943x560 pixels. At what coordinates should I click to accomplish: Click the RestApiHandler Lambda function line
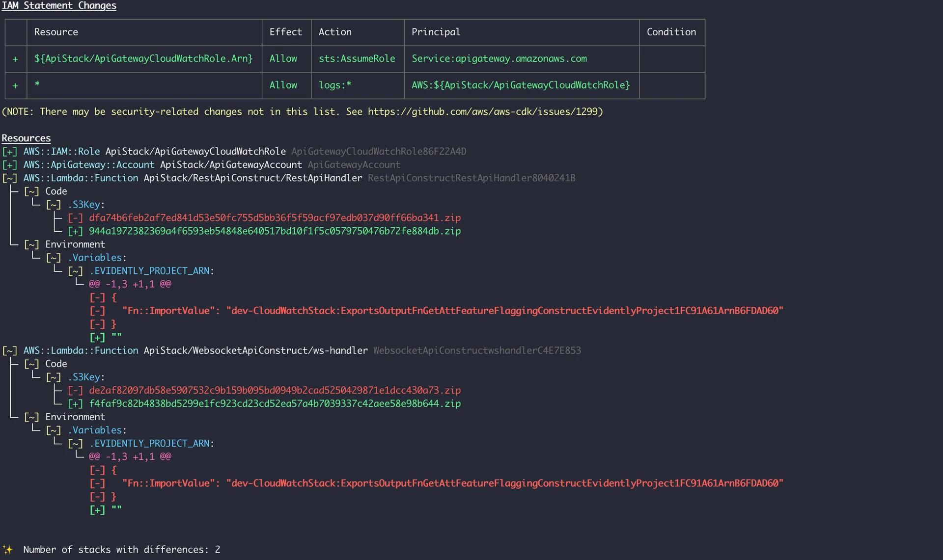289,178
